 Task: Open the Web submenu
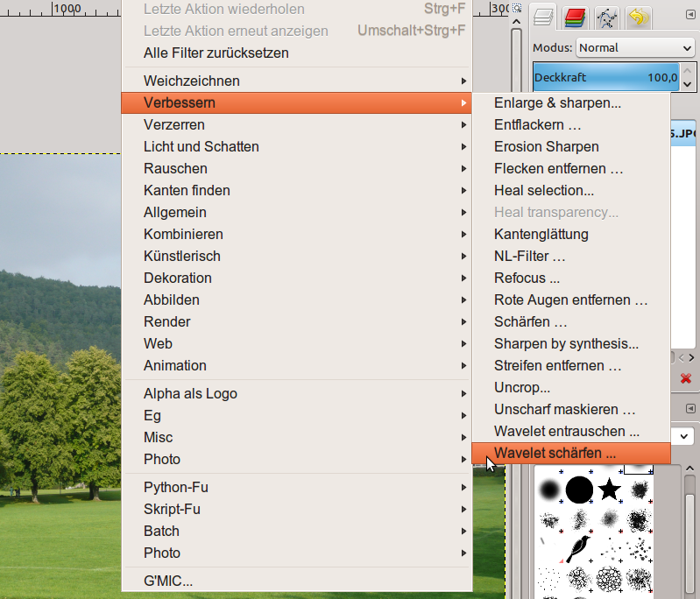[296, 343]
